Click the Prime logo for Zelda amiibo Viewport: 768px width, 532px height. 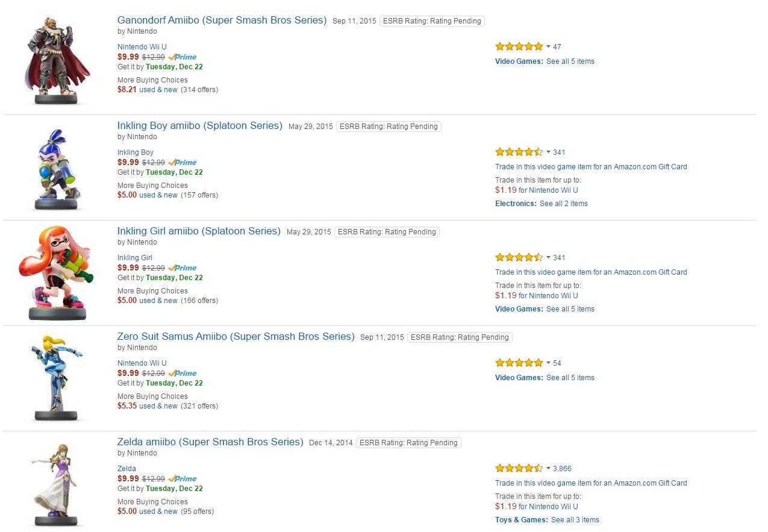click(x=183, y=478)
